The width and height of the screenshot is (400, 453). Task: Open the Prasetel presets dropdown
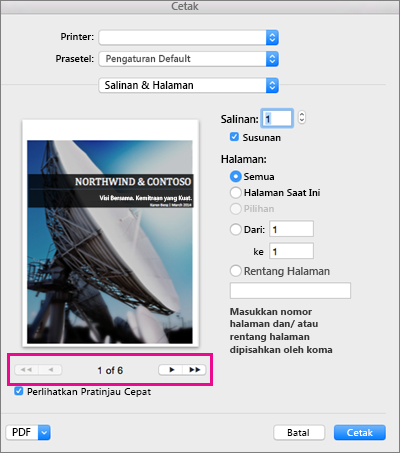point(189,59)
